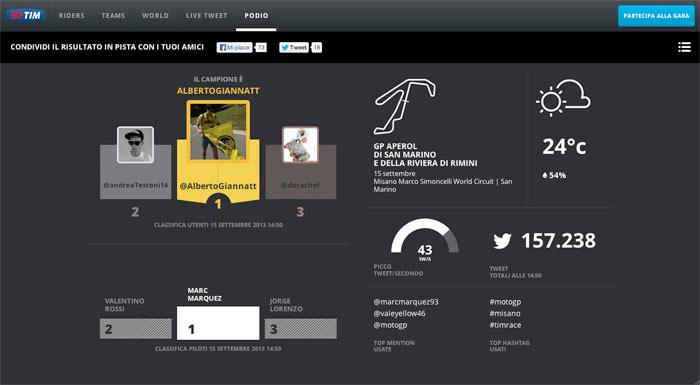Switch to the Teams tab
Image resolution: width=700 pixels, height=385 pixels.
pos(113,16)
